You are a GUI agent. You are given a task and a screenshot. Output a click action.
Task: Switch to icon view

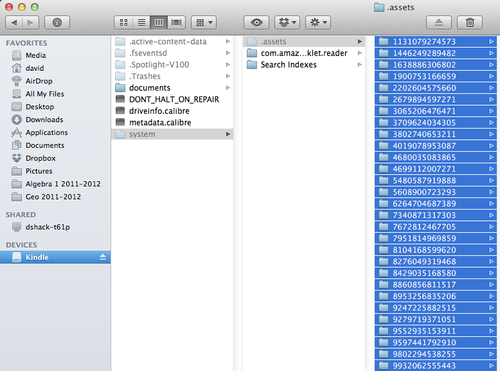click(123, 23)
